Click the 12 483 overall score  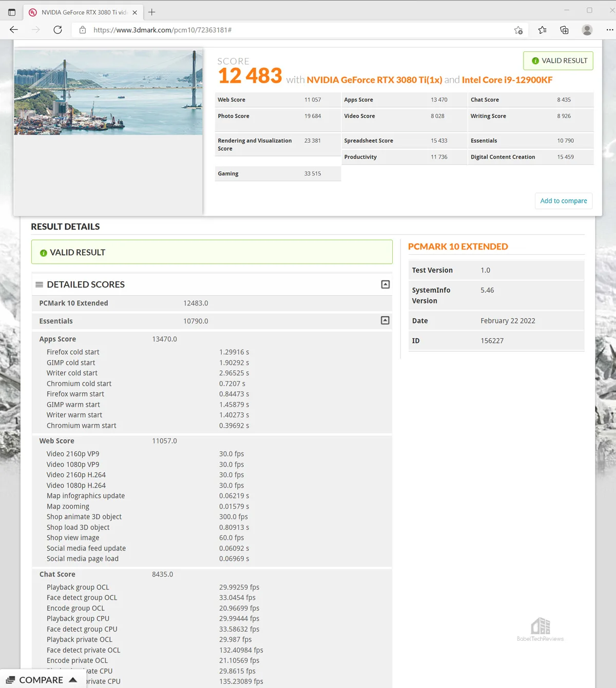point(250,76)
